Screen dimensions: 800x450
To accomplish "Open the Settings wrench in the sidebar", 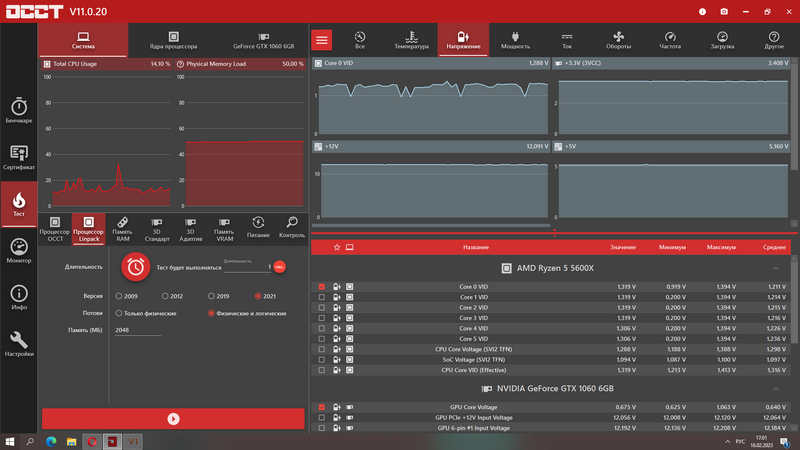I will point(19,344).
